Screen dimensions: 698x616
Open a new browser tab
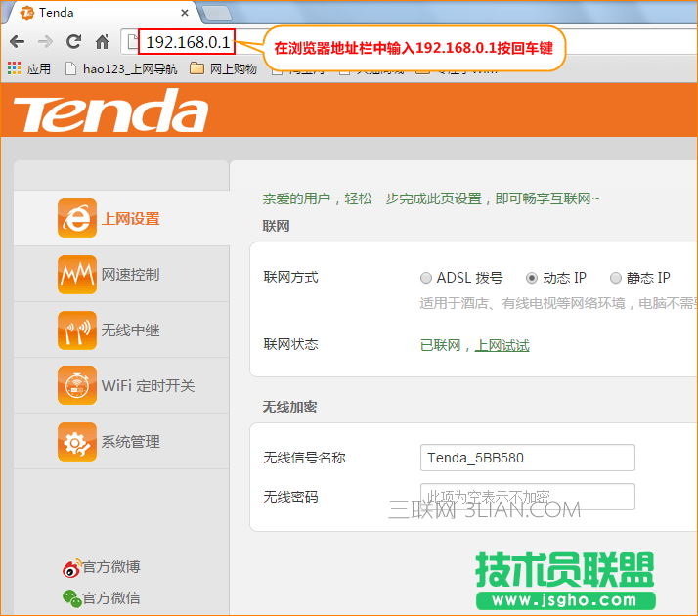point(215,13)
